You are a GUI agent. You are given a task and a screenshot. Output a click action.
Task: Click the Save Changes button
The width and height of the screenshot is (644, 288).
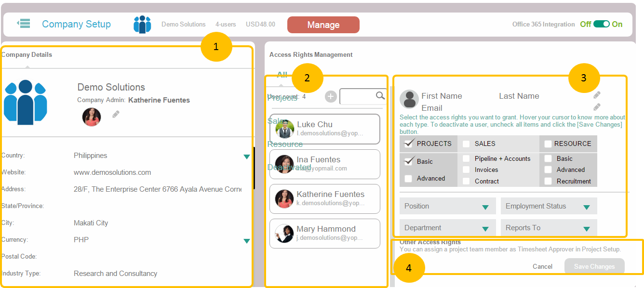pyautogui.click(x=594, y=266)
